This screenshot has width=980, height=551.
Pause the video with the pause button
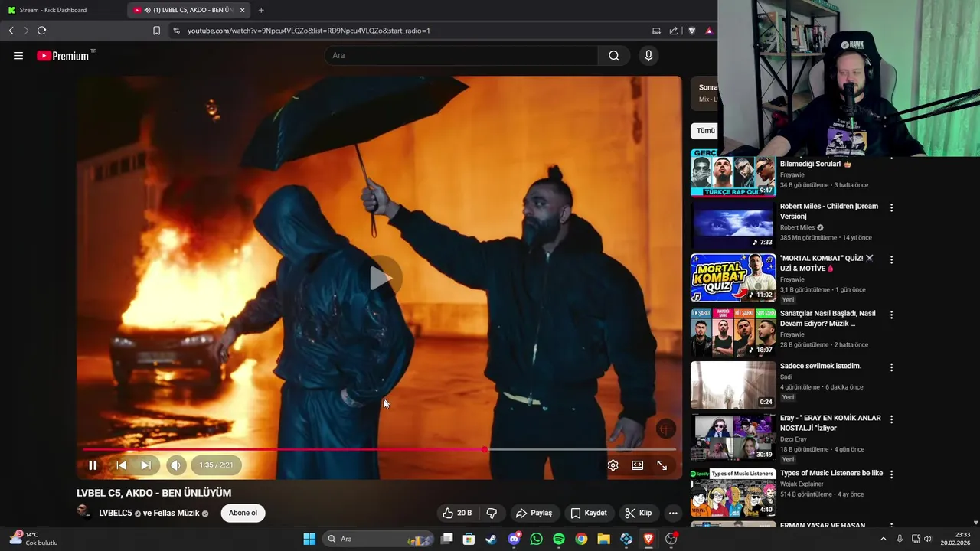point(93,465)
